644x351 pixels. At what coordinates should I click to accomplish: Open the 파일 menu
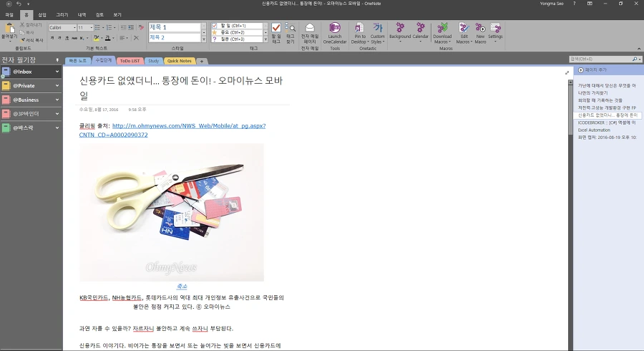point(9,15)
